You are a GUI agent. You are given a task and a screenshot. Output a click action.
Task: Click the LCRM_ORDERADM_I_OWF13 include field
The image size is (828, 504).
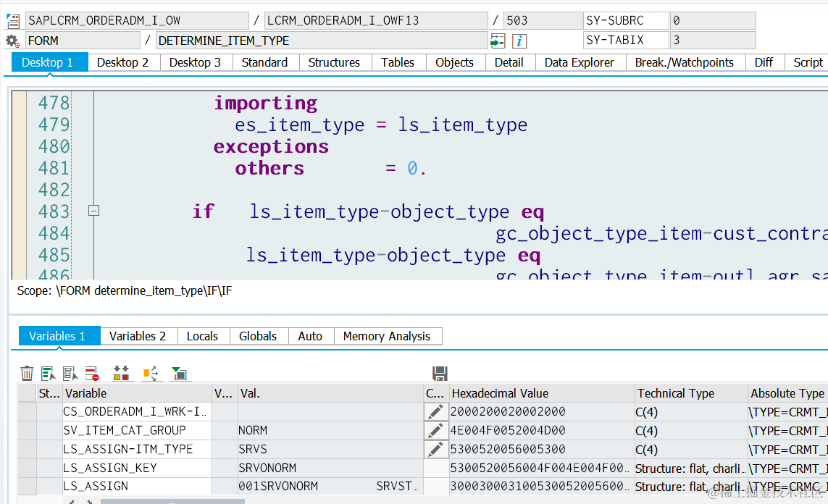[376, 20]
